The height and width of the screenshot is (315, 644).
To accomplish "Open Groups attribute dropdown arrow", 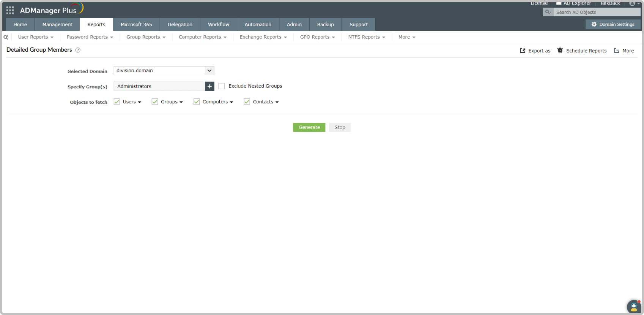I will coord(181,102).
